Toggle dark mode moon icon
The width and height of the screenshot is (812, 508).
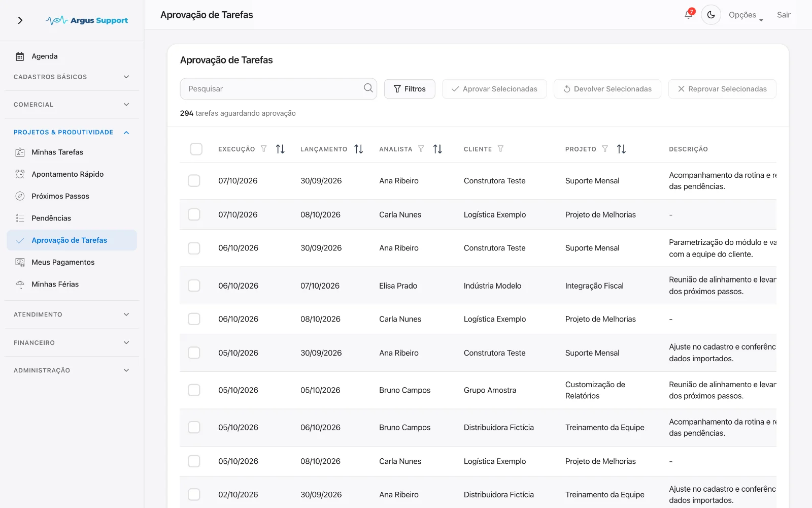pos(711,15)
